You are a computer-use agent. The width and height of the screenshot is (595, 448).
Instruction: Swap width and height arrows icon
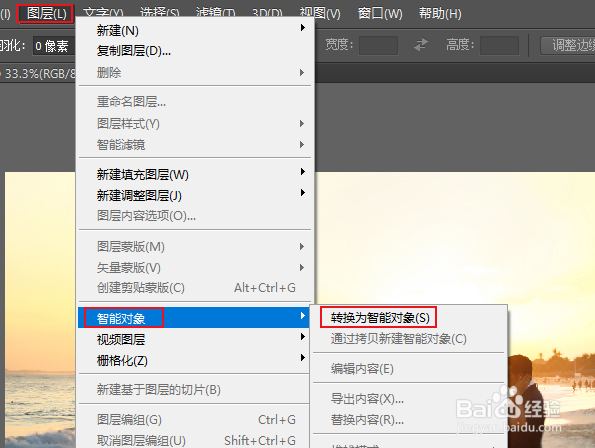(421, 45)
